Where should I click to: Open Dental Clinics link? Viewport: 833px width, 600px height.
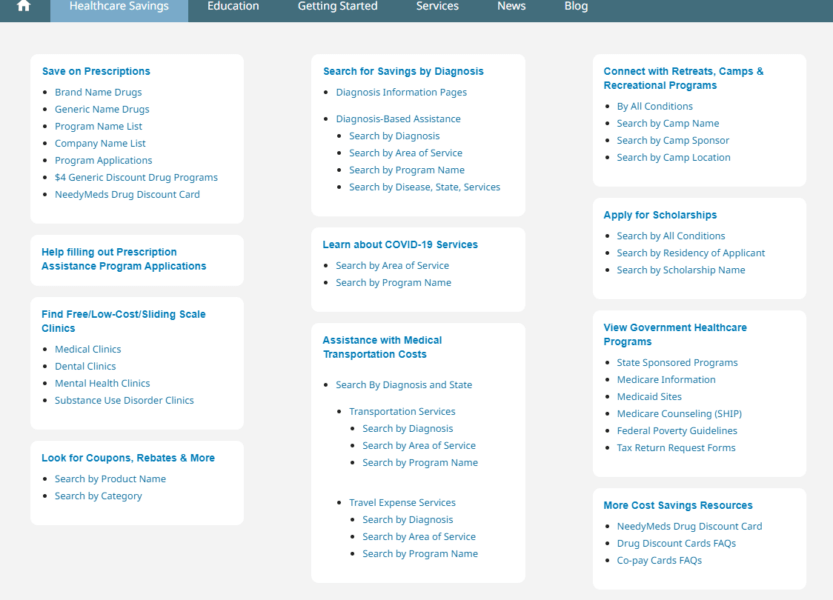point(85,366)
